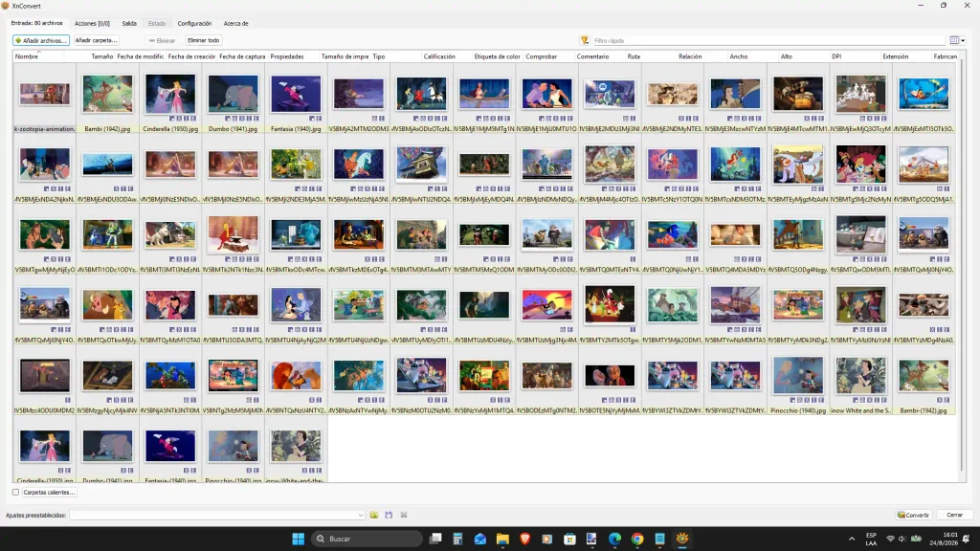Click the Cerrar button
Screen dimensions: 980x551
click(x=954, y=515)
